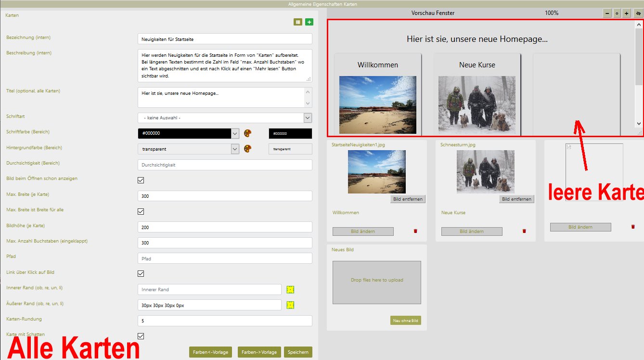Viewport: 644px width, 360px height.
Task: Open the Schriftfarbe #000000 dropdown
Action: tap(235, 133)
